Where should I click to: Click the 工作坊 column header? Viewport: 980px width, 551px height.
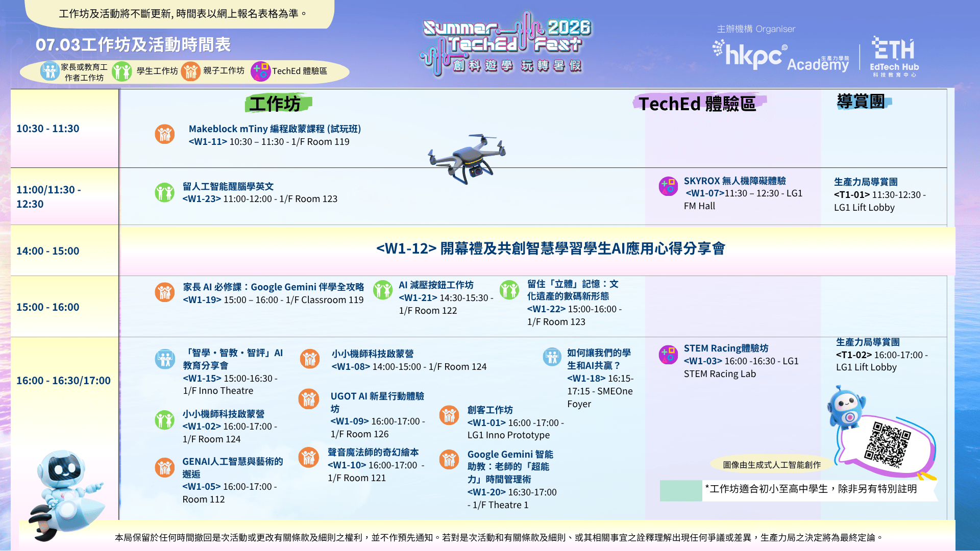point(276,104)
